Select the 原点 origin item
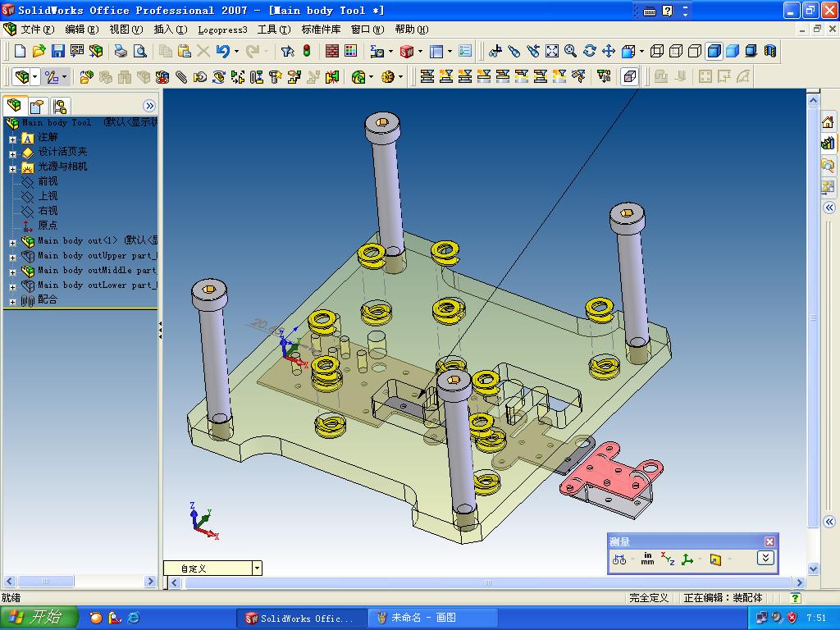The height and width of the screenshot is (630, 840). 48,226
